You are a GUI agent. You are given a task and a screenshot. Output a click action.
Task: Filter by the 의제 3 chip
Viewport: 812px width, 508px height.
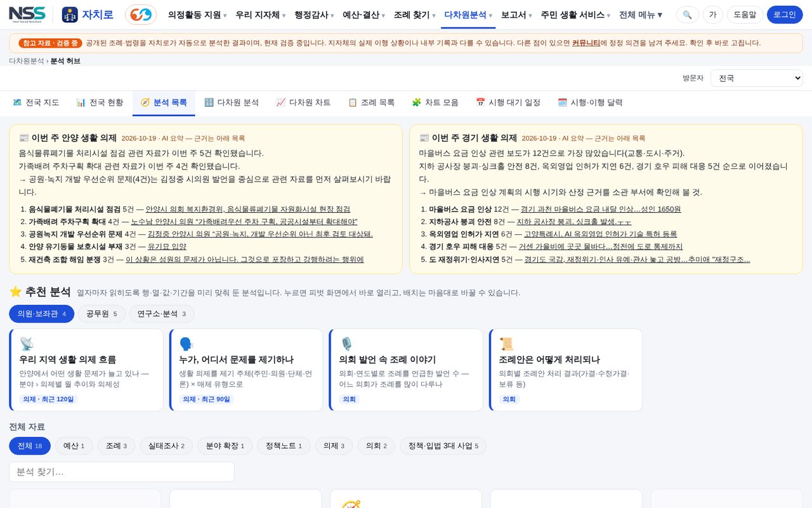(334, 446)
